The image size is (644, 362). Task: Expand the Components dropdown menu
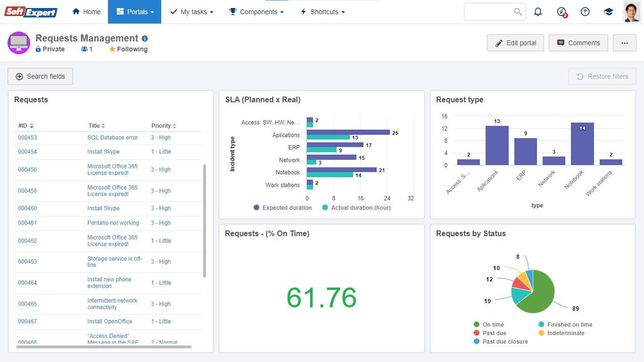pyautogui.click(x=256, y=12)
